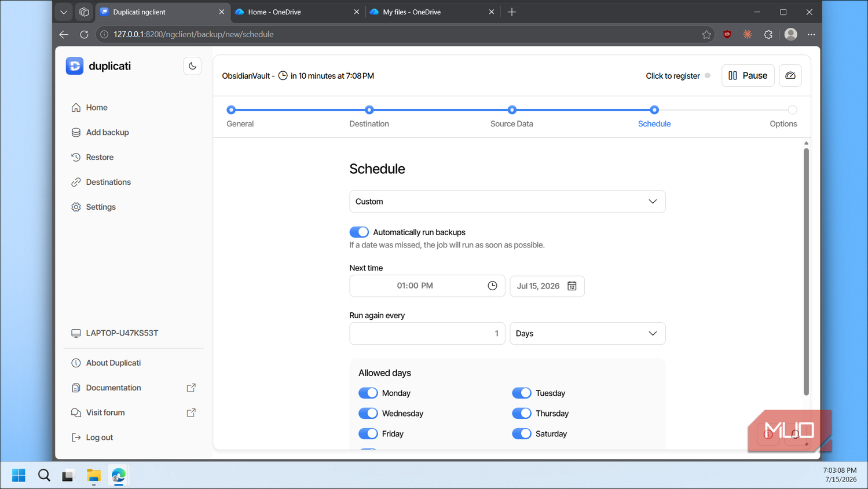Click browser back arrow
Viewport: 868px width, 489px height.
pyautogui.click(x=64, y=35)
